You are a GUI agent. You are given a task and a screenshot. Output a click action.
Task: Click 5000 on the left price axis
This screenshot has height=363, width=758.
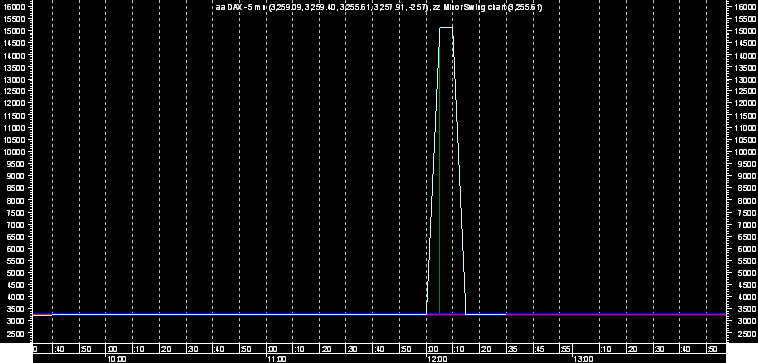(x=15, y=273)
